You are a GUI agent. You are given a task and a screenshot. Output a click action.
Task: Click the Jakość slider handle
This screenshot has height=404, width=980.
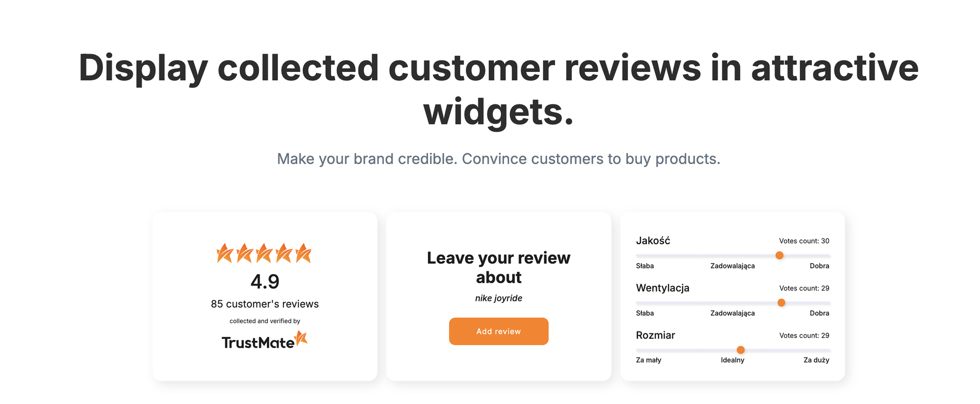(x=779, y=256)
